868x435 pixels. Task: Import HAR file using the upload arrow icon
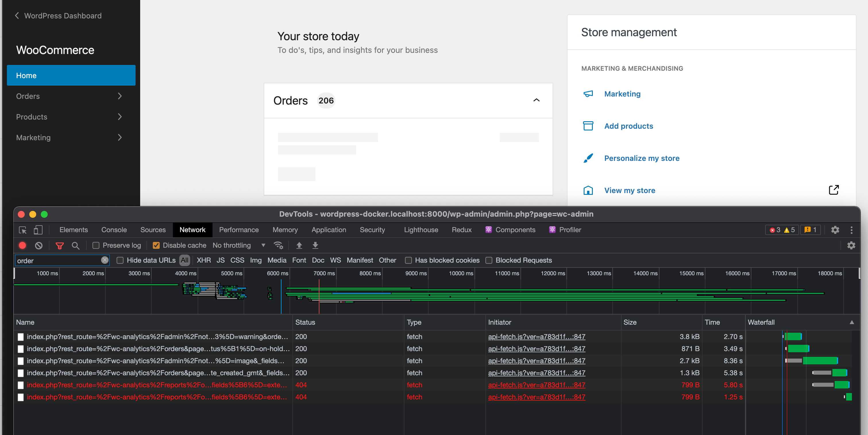[x=299, y=245]
